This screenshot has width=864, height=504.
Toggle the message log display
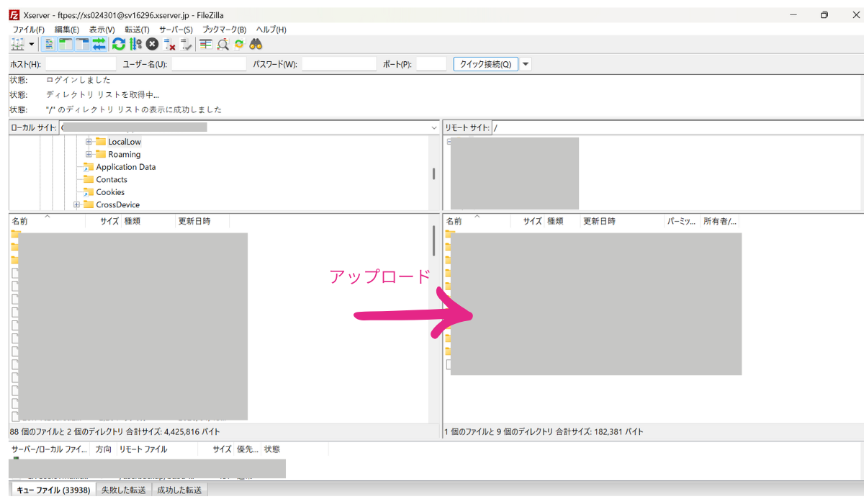[x=49, y=45]
